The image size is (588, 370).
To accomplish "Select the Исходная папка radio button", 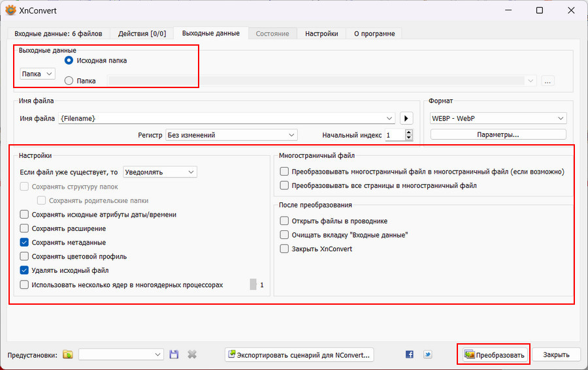I will click(x=69, y=60).
